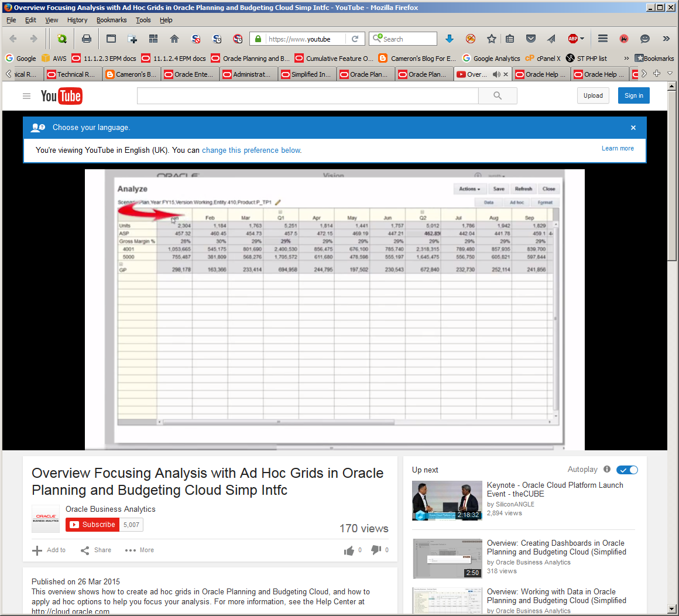Open the home page icon
This screenshot has height=616, width=679.
tap(174, 39)
